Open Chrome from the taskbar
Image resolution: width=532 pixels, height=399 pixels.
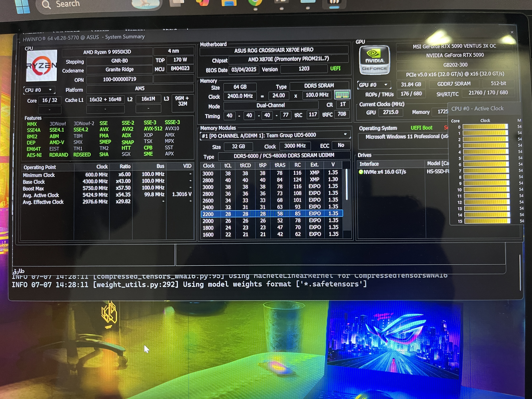point(255,3)
